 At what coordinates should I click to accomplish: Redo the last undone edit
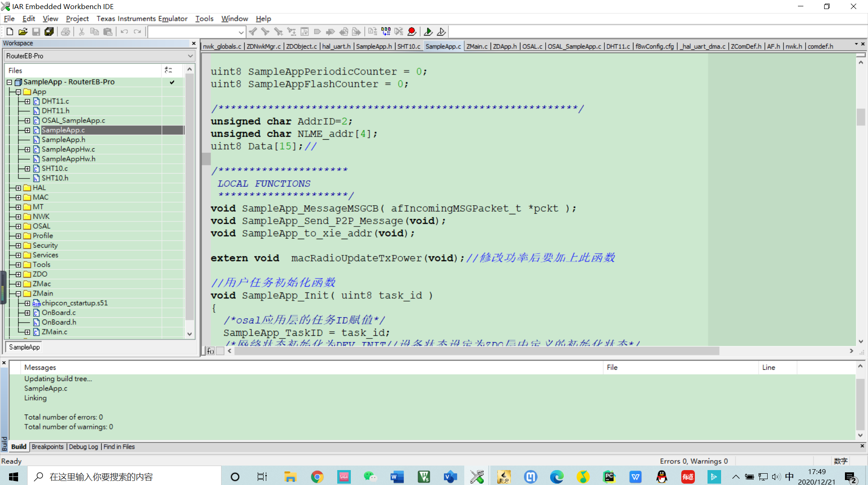point(137,32)
